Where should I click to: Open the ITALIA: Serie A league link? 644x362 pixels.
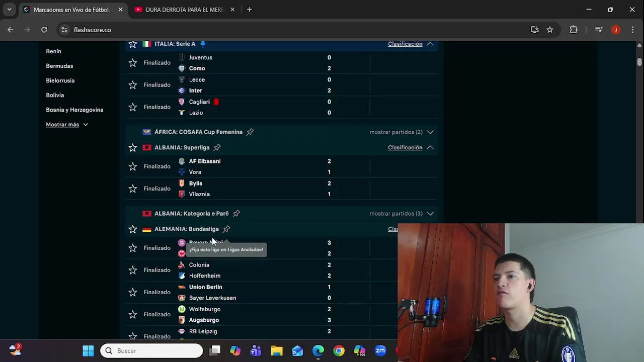pyautogui.click(x=175, y=44)
